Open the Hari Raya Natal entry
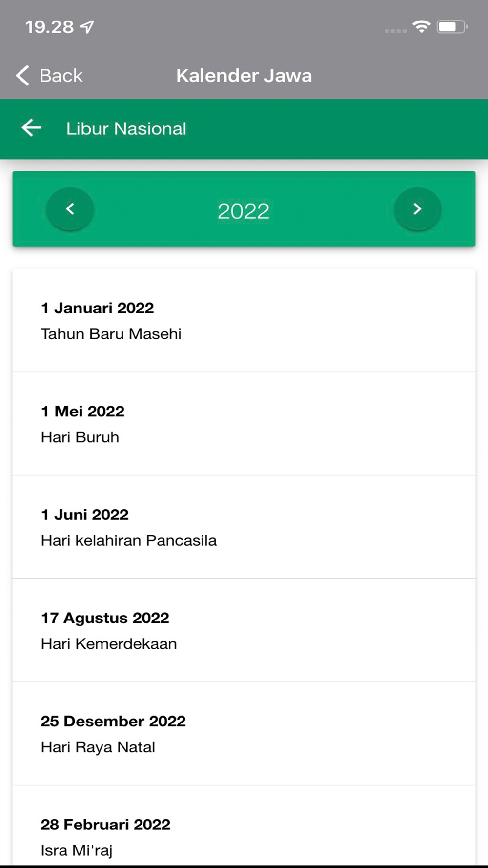The image size is (488, 868). tap(98, 747)
